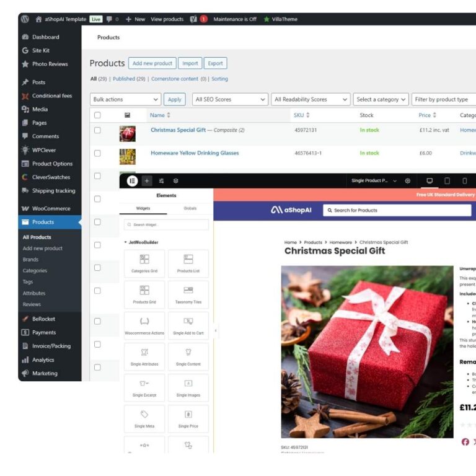The image size is (476, 476).
Task: Open the Select a category dropdown
Action: (381, 100)
